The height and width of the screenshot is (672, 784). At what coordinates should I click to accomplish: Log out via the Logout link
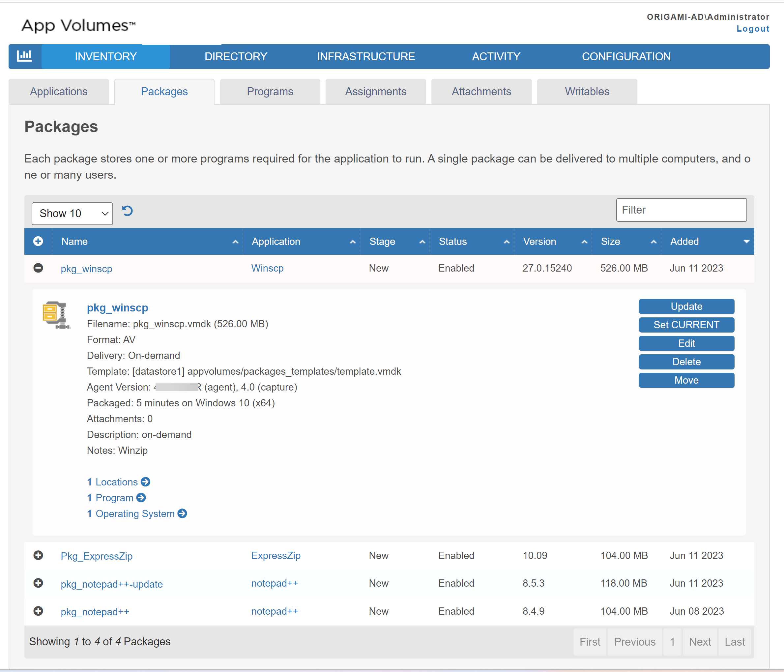(x=753, y=29)
